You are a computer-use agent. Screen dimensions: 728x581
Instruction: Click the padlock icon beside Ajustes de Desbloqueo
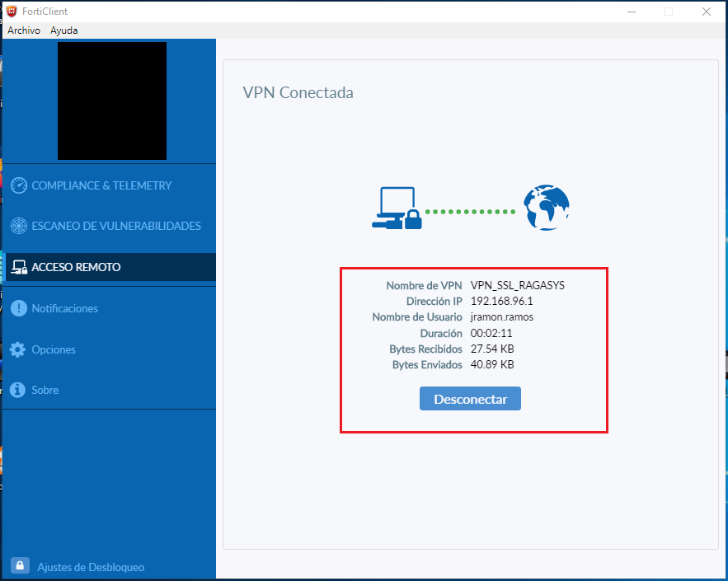point(21,567)
